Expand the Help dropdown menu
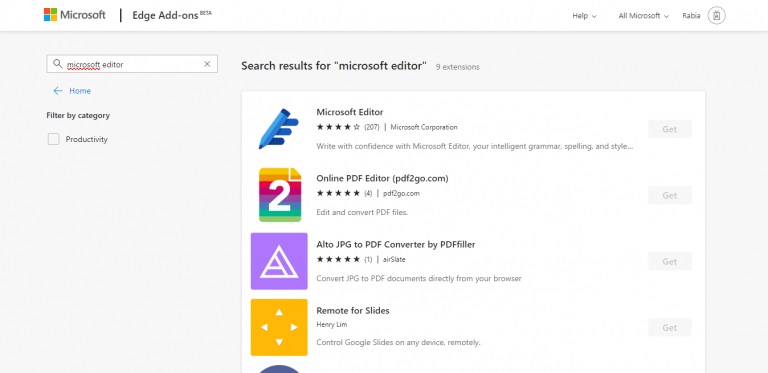Viewport: 768px width, 373px height. tap(584, 16)
